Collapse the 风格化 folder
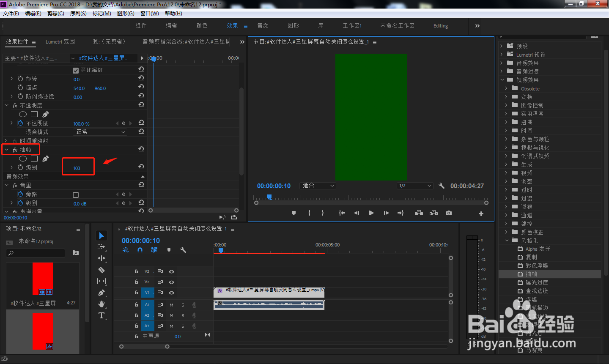This screenshot has height=364, width=609. click(x=507, y=241)
